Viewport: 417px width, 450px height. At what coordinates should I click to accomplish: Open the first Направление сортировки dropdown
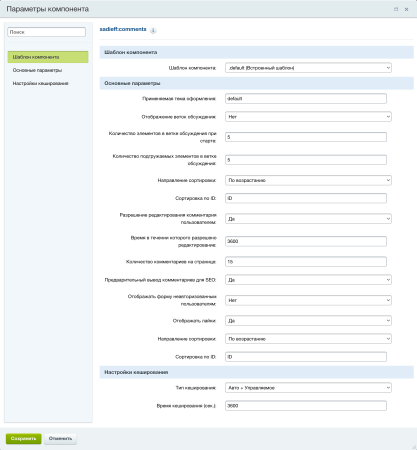(x=308, y=180)
